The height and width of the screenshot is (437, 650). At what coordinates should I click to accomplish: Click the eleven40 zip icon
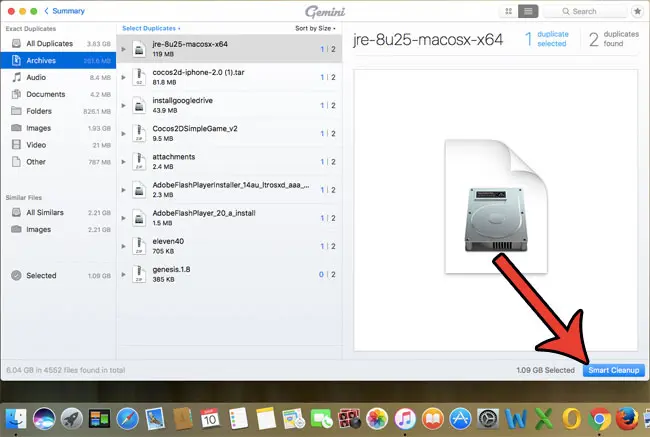(139, 246)
